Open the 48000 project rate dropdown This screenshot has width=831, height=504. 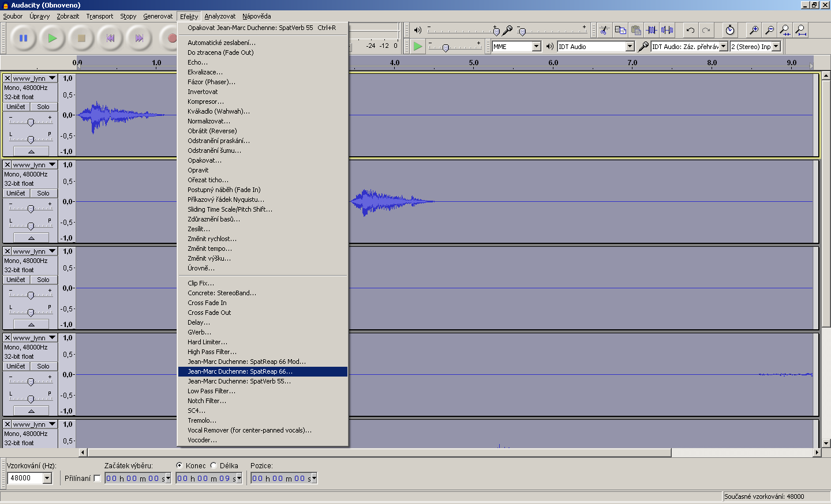pyautogui.click(x=47, y=478)
